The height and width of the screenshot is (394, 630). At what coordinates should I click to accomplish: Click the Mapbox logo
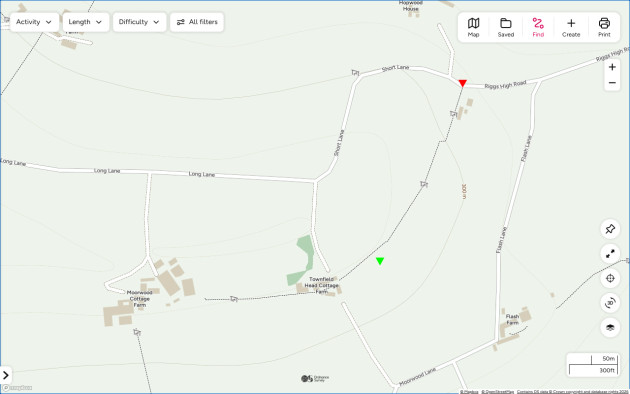pyautogui.click(x=17, y=388)
